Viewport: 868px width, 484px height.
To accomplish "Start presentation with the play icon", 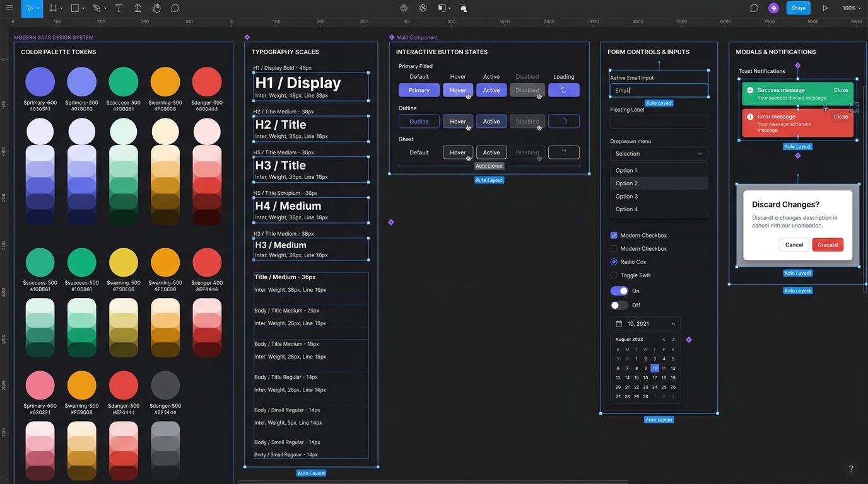I will click(825, 8).
